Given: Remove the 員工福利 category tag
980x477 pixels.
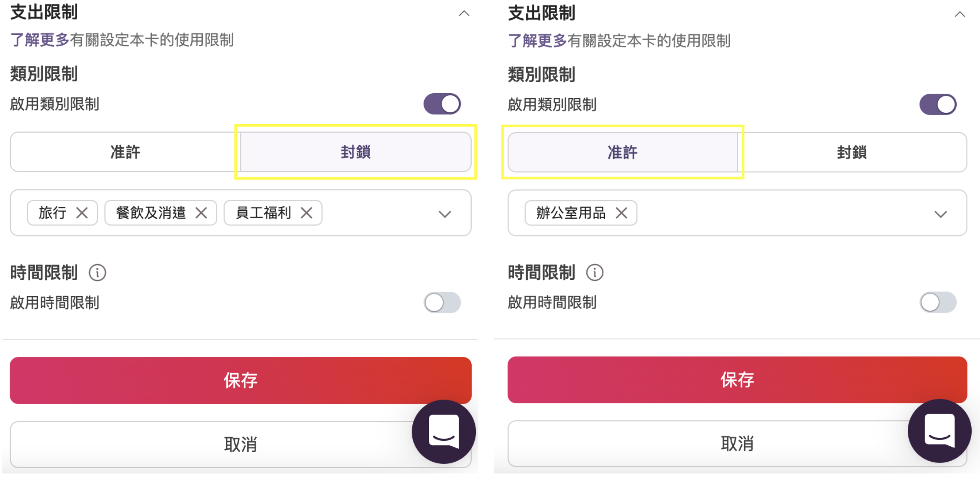Looking at the screenshot, I should (306, 213).
